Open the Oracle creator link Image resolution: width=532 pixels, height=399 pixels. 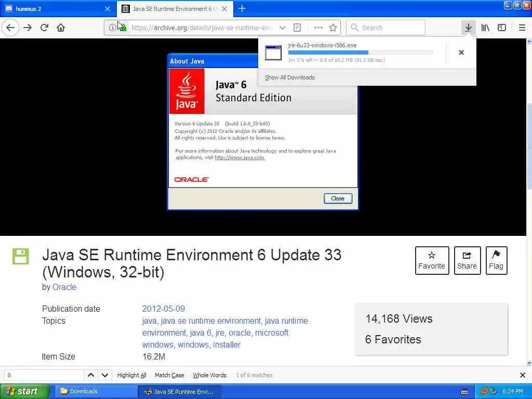point(64,287)
